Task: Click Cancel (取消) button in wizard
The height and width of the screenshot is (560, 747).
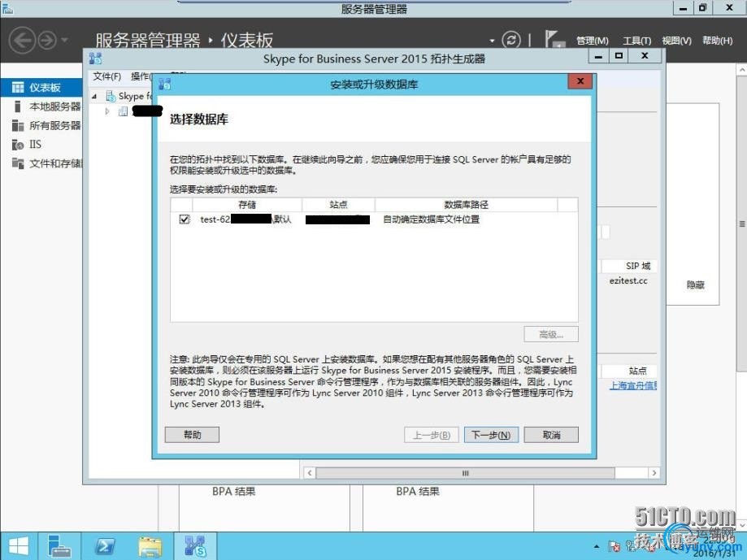Action: pyautogui.click(x=551, y=435)
